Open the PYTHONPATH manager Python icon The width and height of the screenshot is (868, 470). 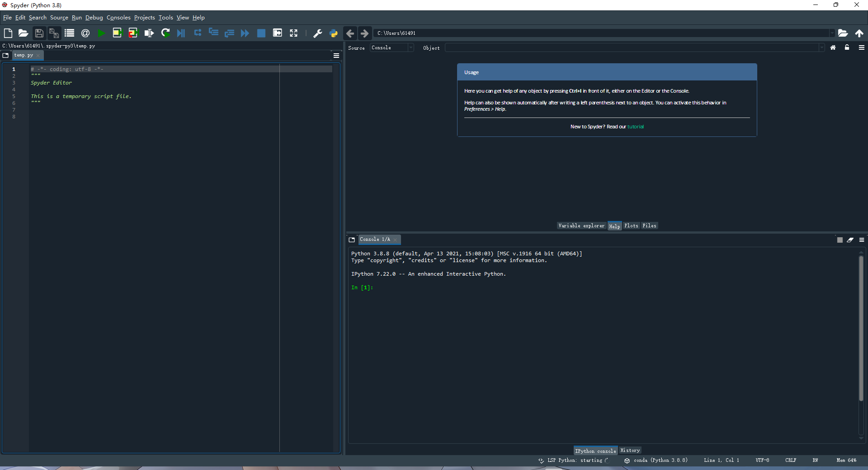click(334, 33)
